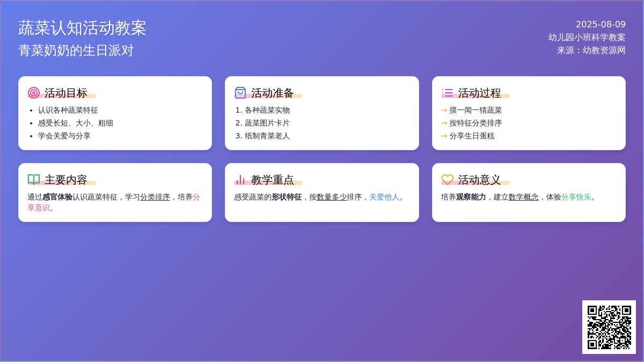This screenshot has height=362, width=644.
Task: Click the step 摸一闻一猜蔬菜
Action: [x=476, y=110]
